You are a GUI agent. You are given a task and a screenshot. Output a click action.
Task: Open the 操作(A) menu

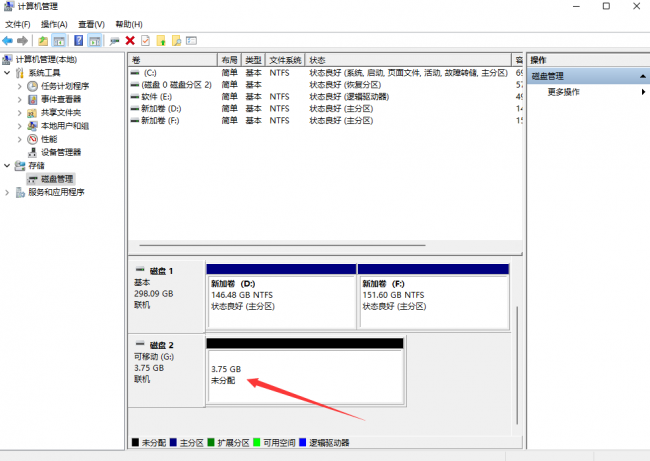(x=54, y=24)
